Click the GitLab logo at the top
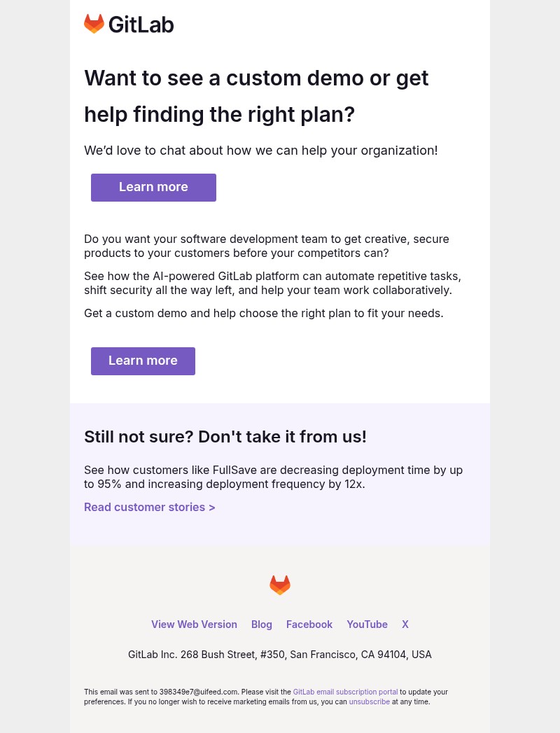The image size is (560, 733). pos(129,23)
